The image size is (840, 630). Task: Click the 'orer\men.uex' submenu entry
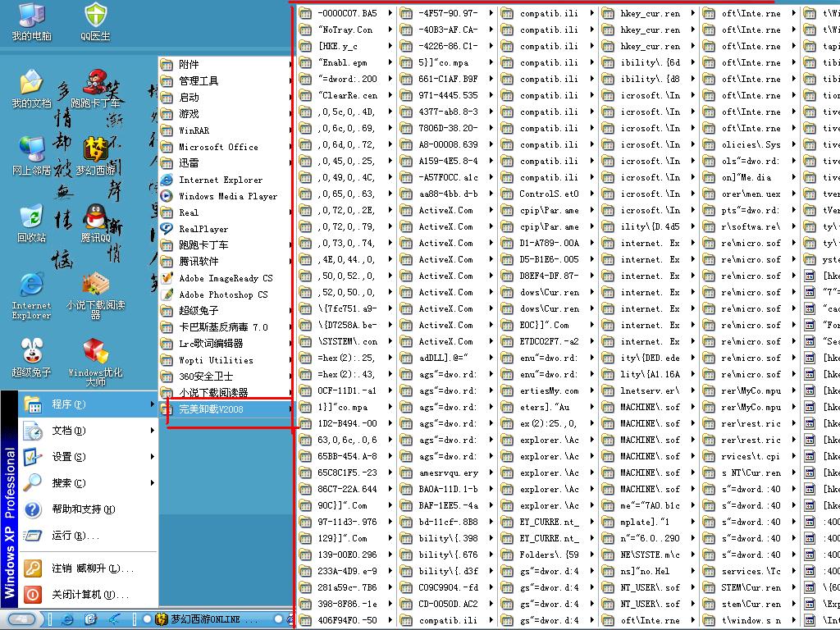point(750,194)
